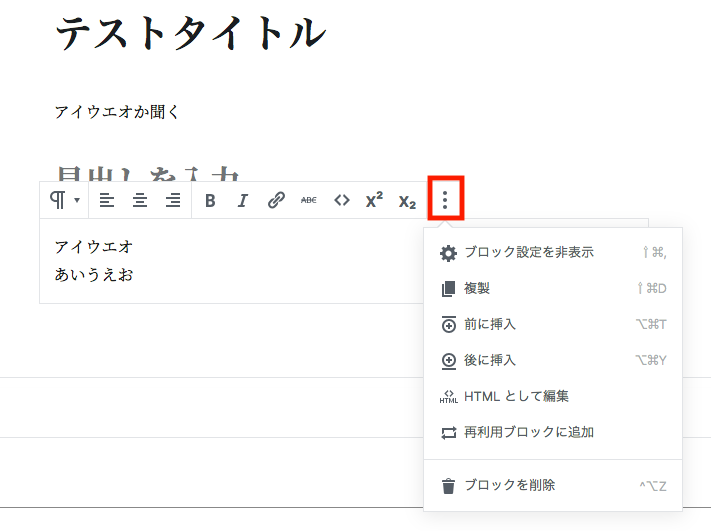Apply superscript formatting

(x=374, y=201)
